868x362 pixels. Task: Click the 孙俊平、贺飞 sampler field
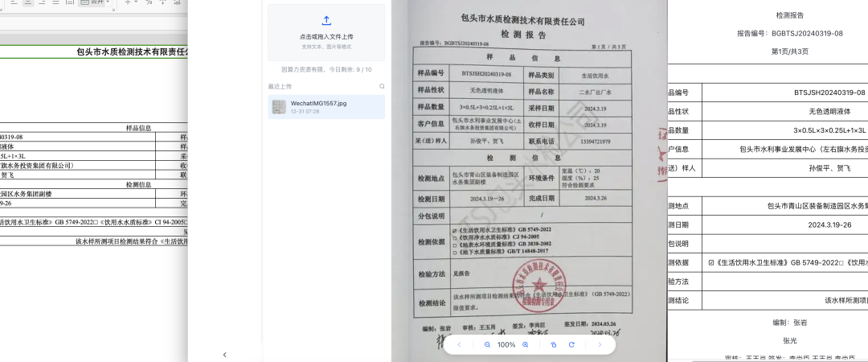coord(829,168)
